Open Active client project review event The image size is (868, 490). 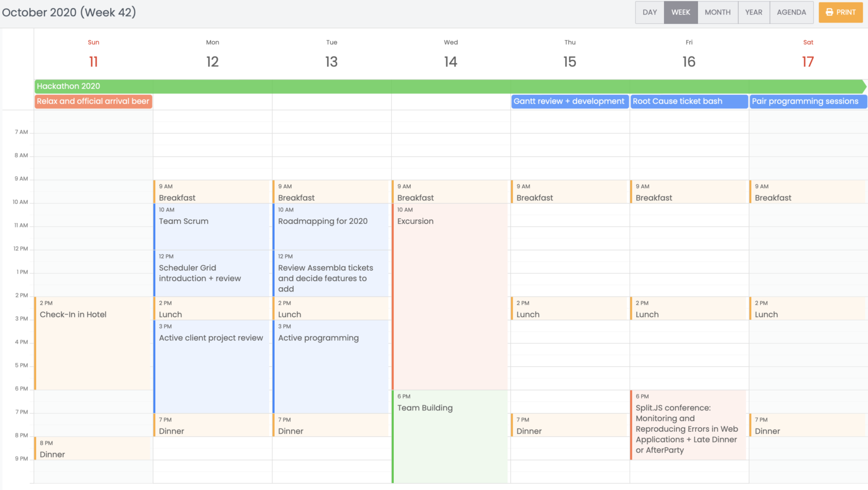click(212, 366)
